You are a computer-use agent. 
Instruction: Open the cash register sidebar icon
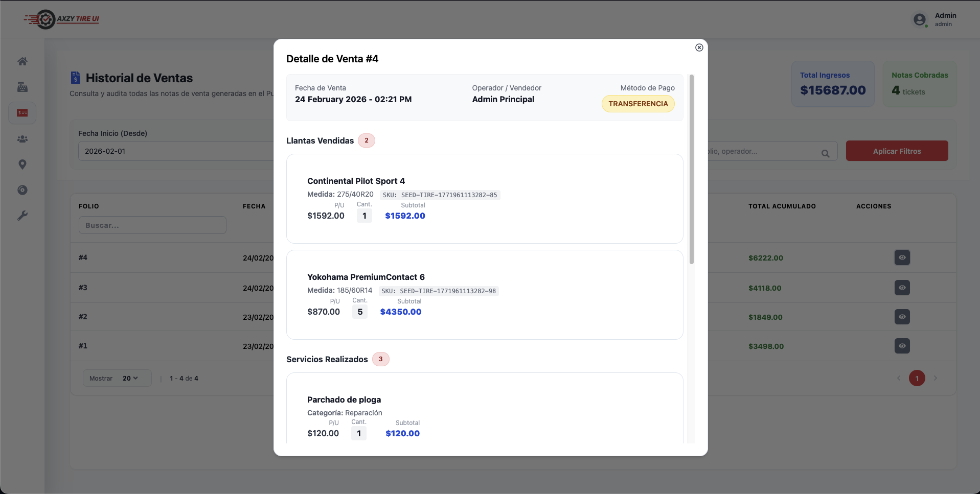click(22, 87)
